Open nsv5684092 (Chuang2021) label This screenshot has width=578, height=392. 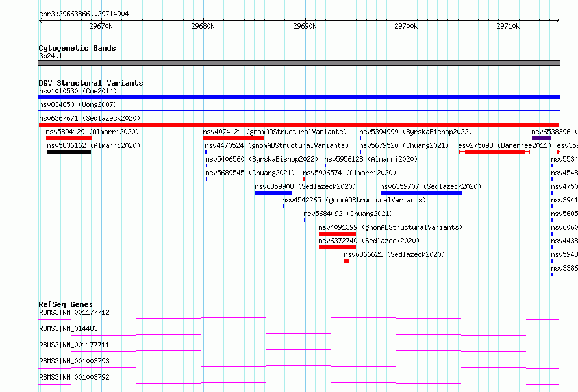click(348, 214)
